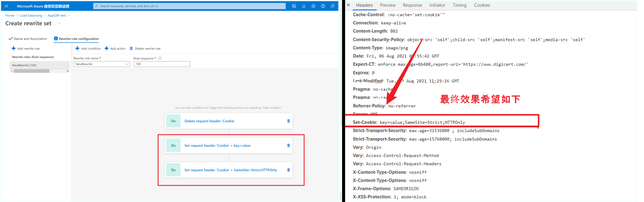Viewport: 644px width, 202px height.
Task: Switch to the Response tab
Action: pos(412,5)
